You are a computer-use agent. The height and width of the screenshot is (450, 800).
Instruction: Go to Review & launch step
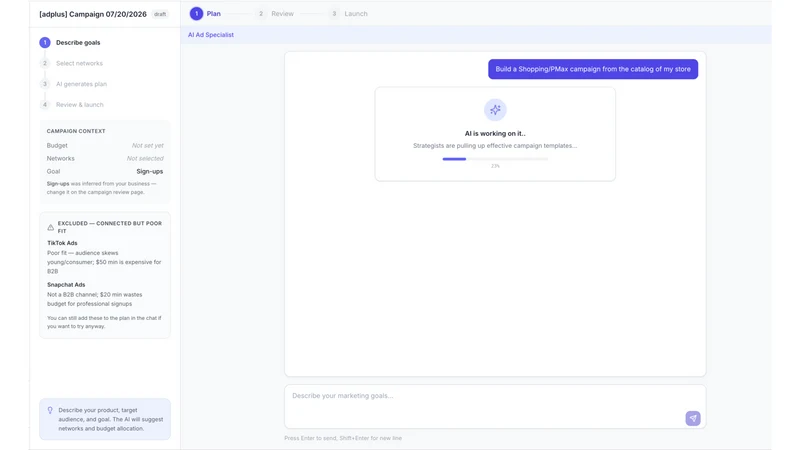pos(80,105)
